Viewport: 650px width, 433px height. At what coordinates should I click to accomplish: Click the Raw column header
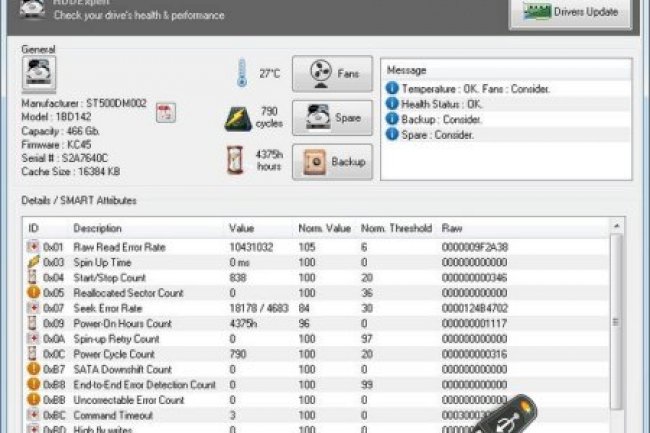click(452, 228)
